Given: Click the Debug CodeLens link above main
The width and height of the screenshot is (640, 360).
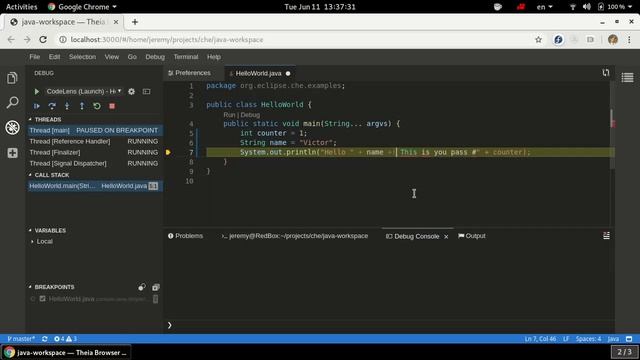Looking at the screenshot, I should pos(250,115).
